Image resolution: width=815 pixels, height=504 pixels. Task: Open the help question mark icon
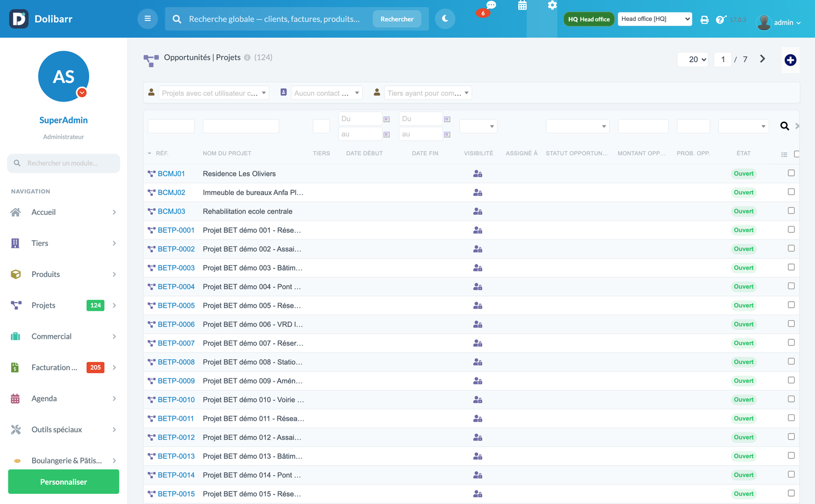click(720, 20)
